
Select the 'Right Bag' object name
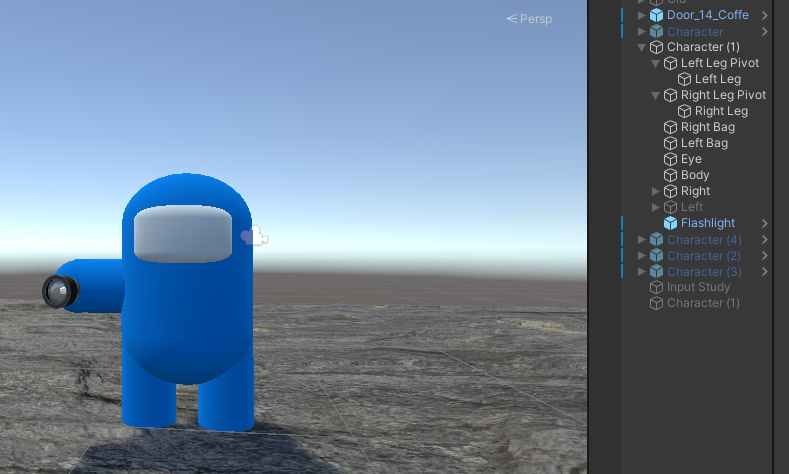pyautogui.click(x=707, y=127)
